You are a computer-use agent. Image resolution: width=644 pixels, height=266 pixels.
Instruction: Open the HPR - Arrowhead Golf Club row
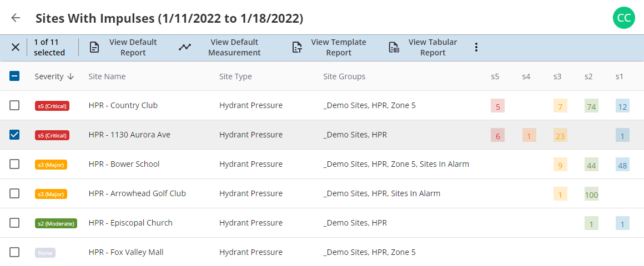point(137,193)
